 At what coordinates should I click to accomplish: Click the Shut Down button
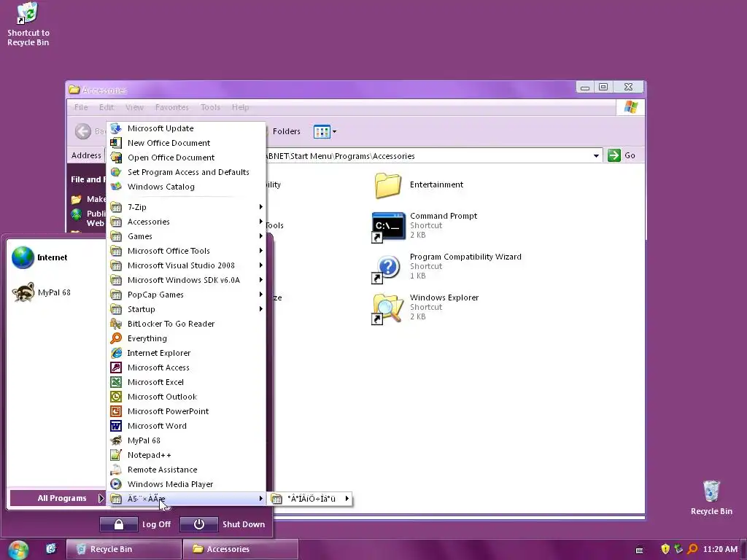coord(223,524)
